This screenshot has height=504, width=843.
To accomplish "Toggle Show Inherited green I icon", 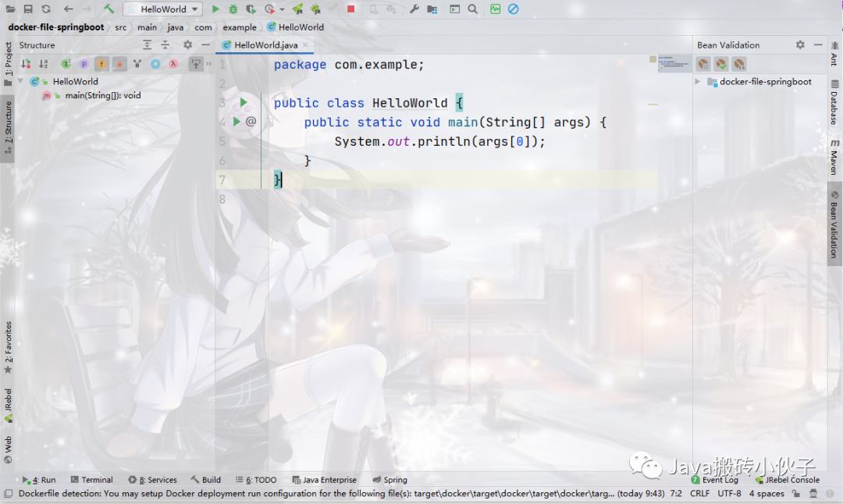I will click(66, 64).
